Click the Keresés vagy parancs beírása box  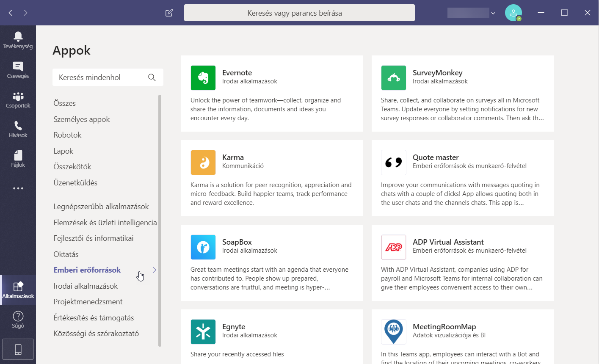299,13
